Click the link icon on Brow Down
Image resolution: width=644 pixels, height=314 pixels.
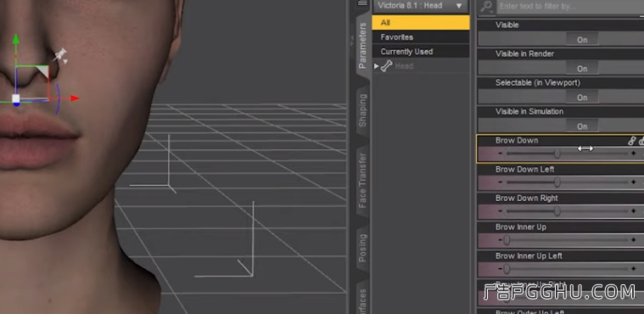pos(632,141)
